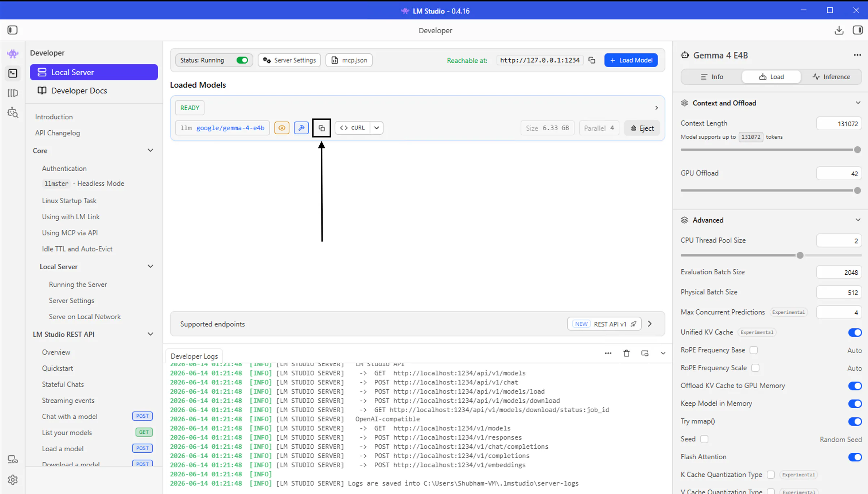Screen dimensions: 868x494
Task: Switch to the Info tab
Action: [x=711, y=77]
